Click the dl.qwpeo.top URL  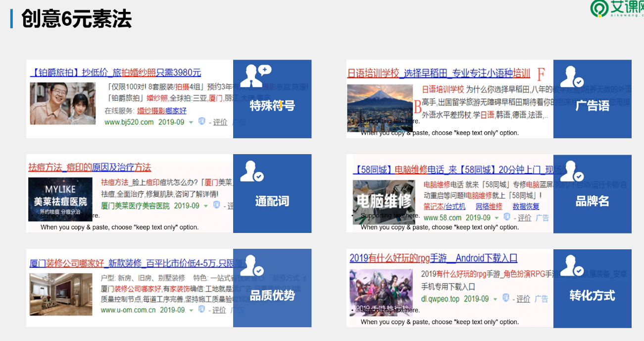(441, 299)
